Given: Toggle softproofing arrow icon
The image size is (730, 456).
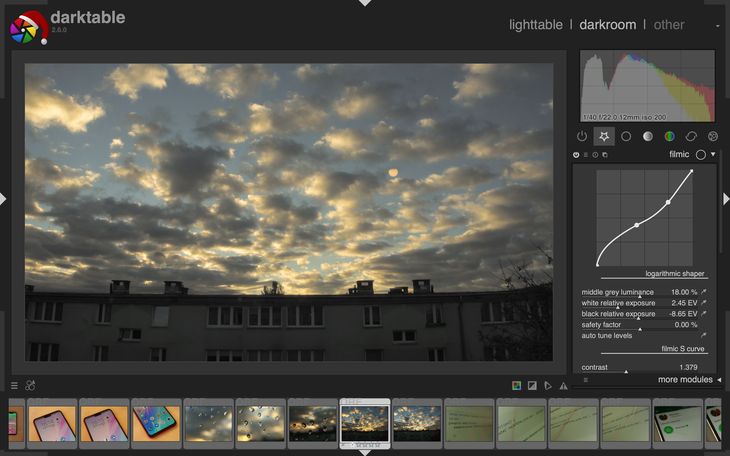Looking at the screenshot, I should click(548, 386).
